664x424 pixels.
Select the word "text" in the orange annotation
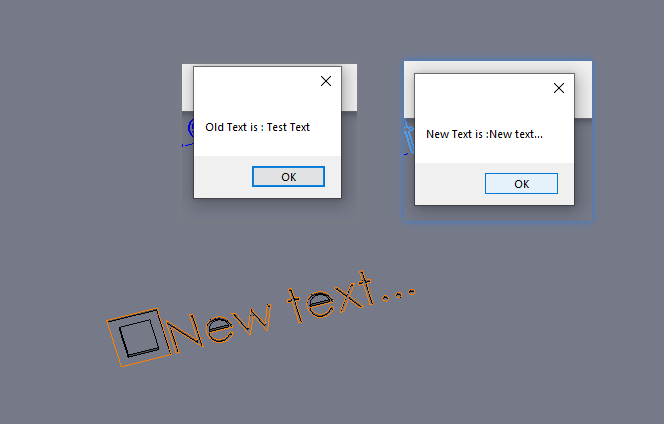click(x=331, y=297)
